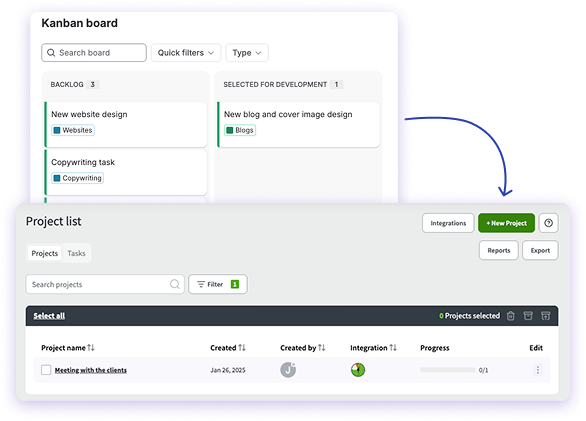Click the green New Project button
This screenshot has width=586, height=421.
(506, 223)
